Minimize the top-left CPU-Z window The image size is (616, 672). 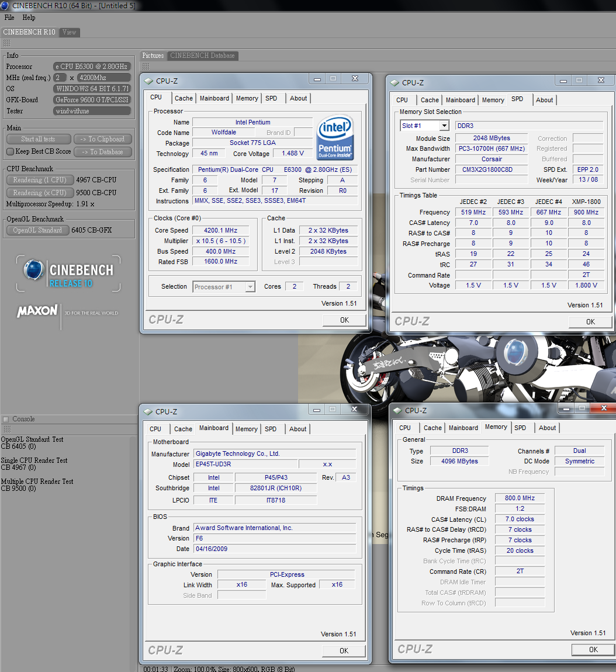pos(317,79)
